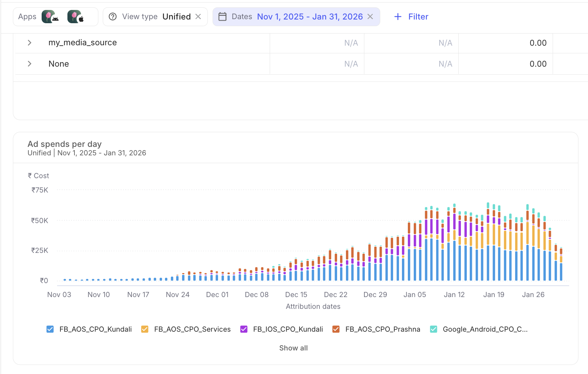Open the Dates calendar icon
This screenshot has height=374, width=588.
pos(223,17)
